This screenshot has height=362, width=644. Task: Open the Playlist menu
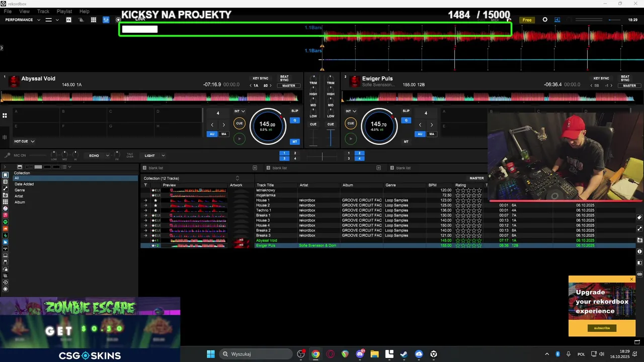coord(64,11)
